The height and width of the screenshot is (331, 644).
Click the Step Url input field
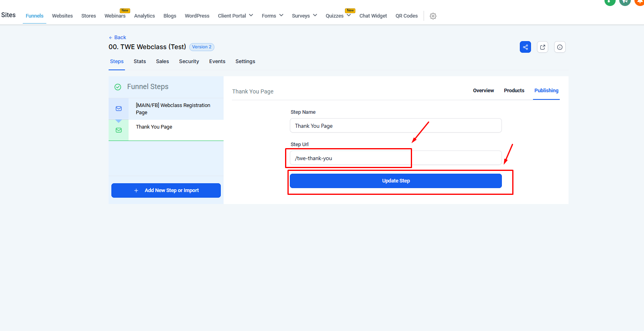pyautogui.click(x=395, y=158)
